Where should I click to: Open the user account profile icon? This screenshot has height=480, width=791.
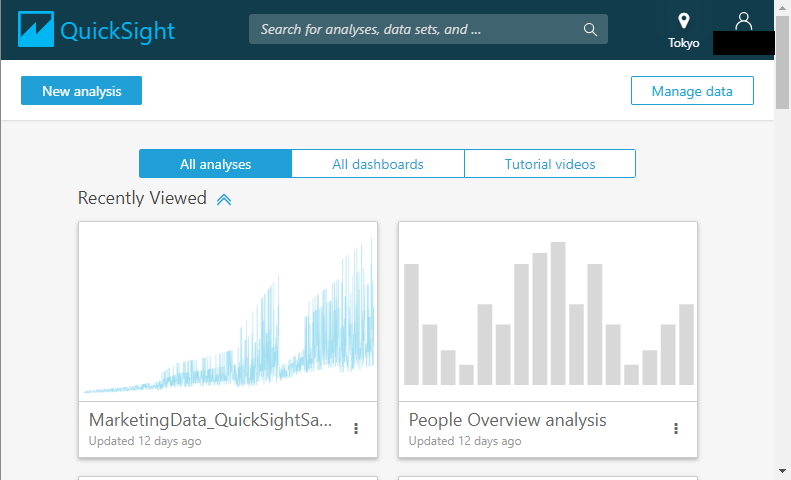click(x=743, y=20)
